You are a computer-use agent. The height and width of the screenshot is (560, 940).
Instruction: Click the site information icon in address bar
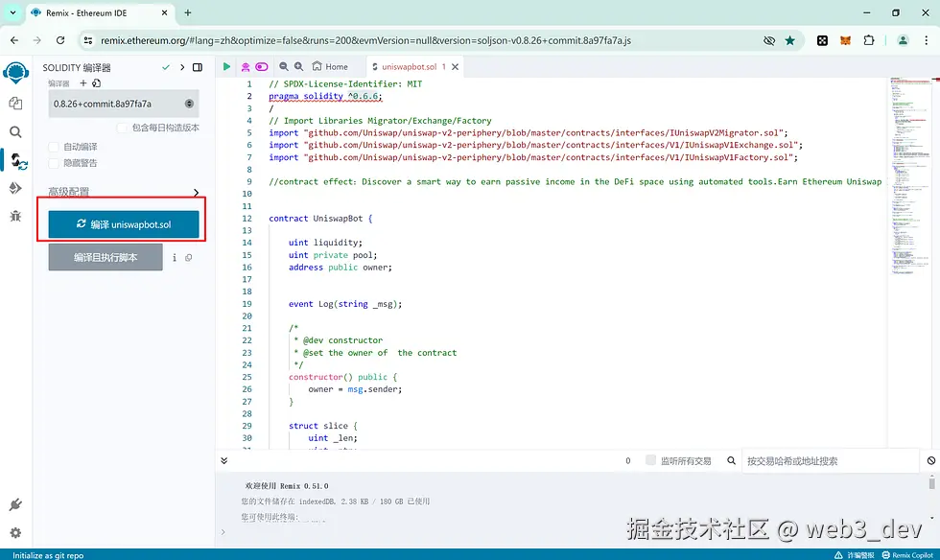(88, 40)
